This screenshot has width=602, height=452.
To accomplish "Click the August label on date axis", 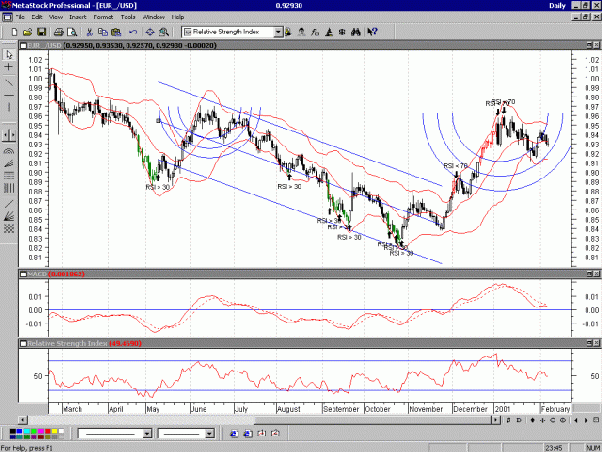I will [289, 409].
